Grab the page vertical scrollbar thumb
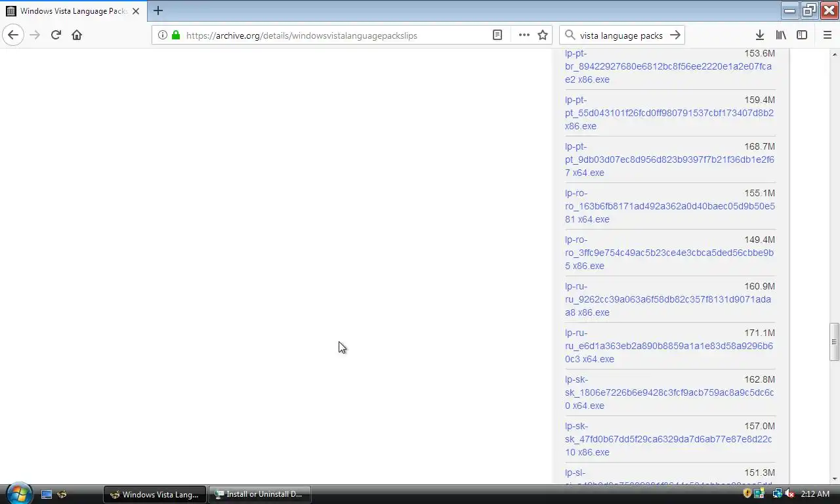Viewport: 840px width, 504px height. point(834,341)
